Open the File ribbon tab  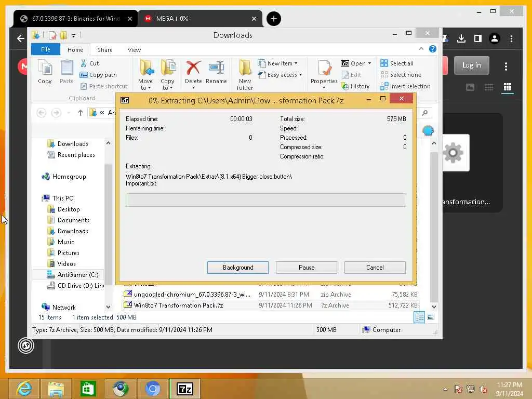tap(46, 49)
